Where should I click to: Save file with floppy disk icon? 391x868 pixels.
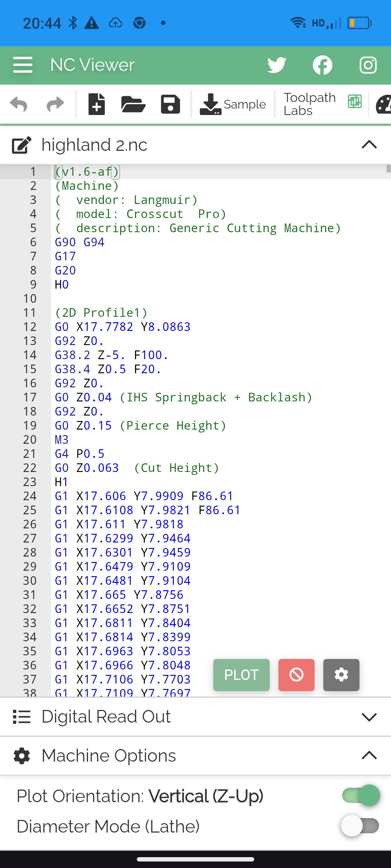pos(170,105)
